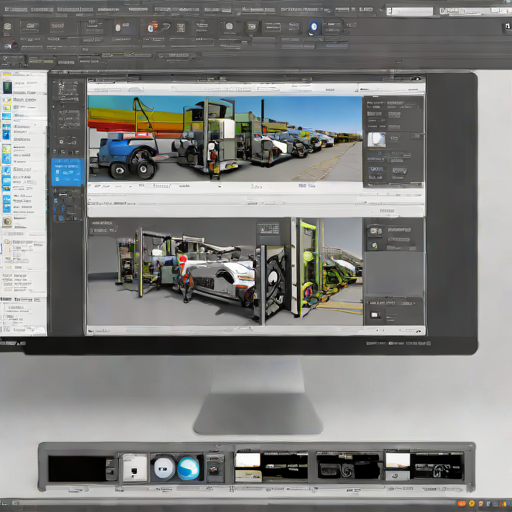512x512 pixels.
Task: Click the orange icon in bottom-right system tray
Action: [461, 503]
